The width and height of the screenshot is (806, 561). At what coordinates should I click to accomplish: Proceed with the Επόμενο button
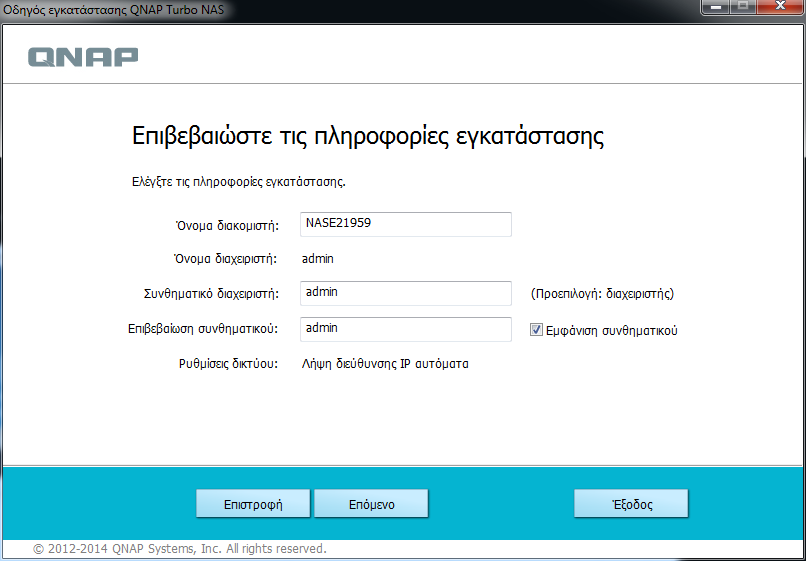pyautogui.click(x=371, y=503)
